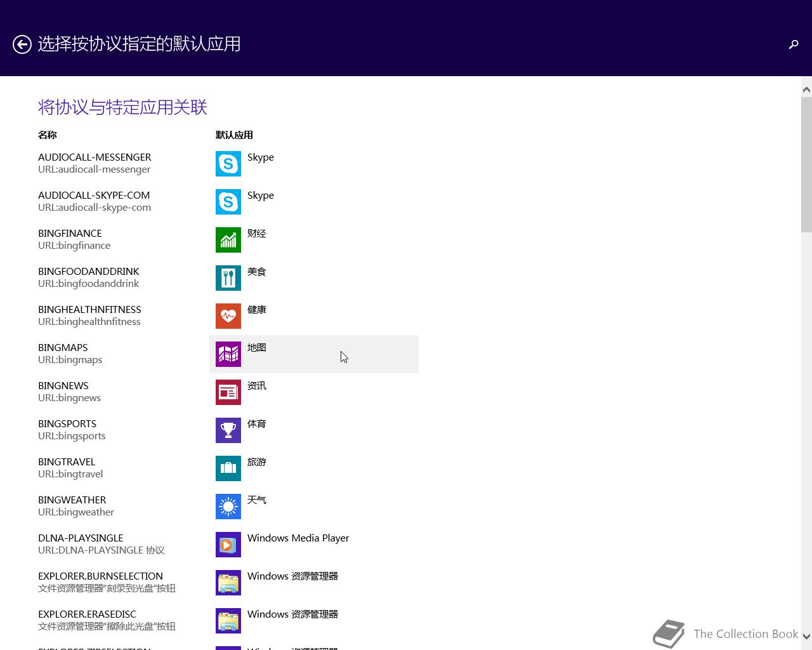Click the back arrow button
Viewport: 812px width, 650px height.
pos(22,44)
